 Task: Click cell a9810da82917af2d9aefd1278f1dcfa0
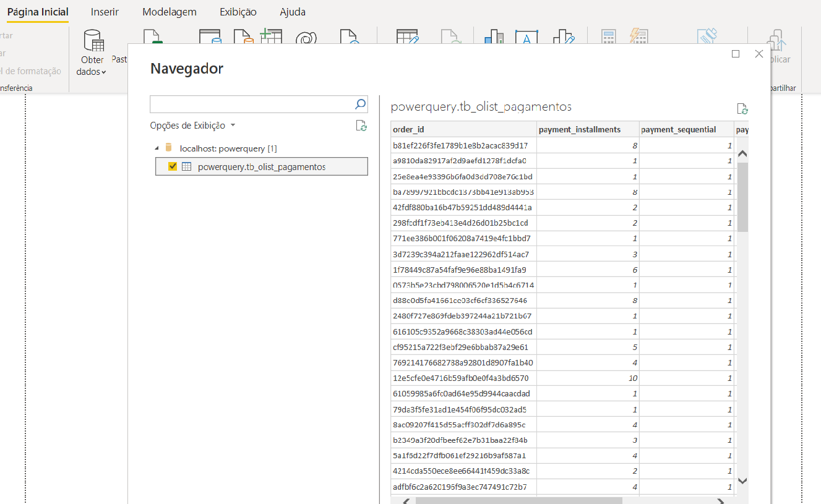(463, 161)
